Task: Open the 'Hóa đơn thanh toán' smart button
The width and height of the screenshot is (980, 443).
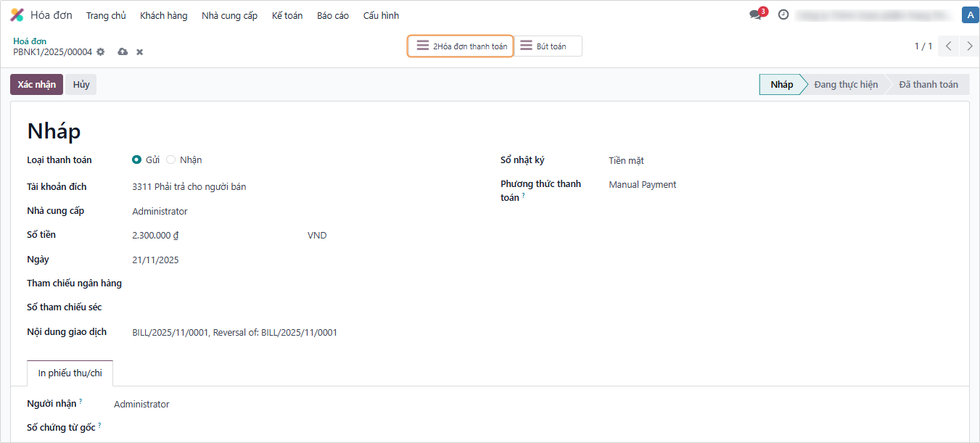Action: (x=461, y=46)
